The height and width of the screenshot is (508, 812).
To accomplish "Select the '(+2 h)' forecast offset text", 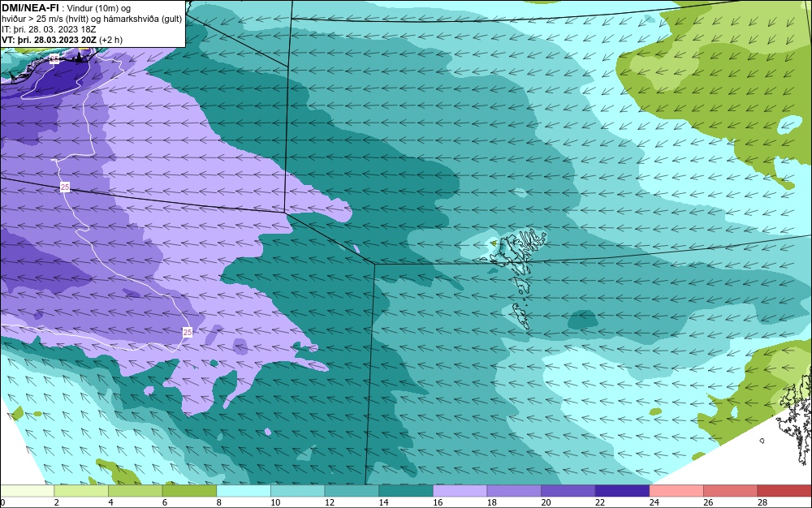I will pos(110,40).
